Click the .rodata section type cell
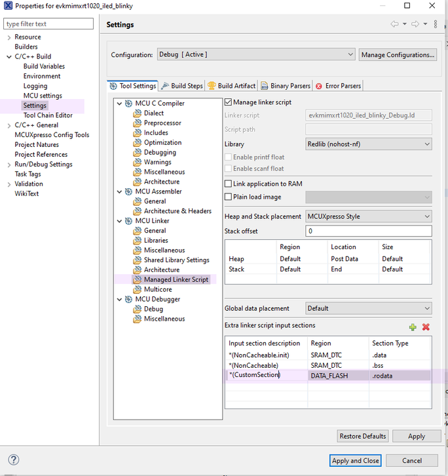448x476 pixels. pos(400,376)
